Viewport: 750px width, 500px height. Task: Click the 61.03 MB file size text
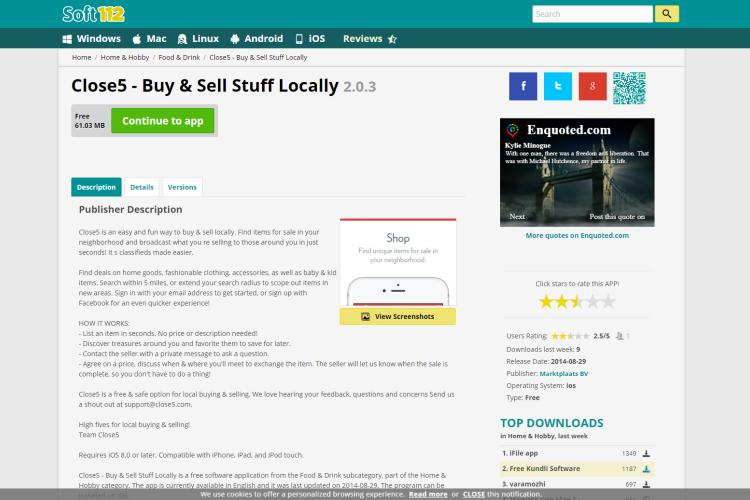pos(89,125)
